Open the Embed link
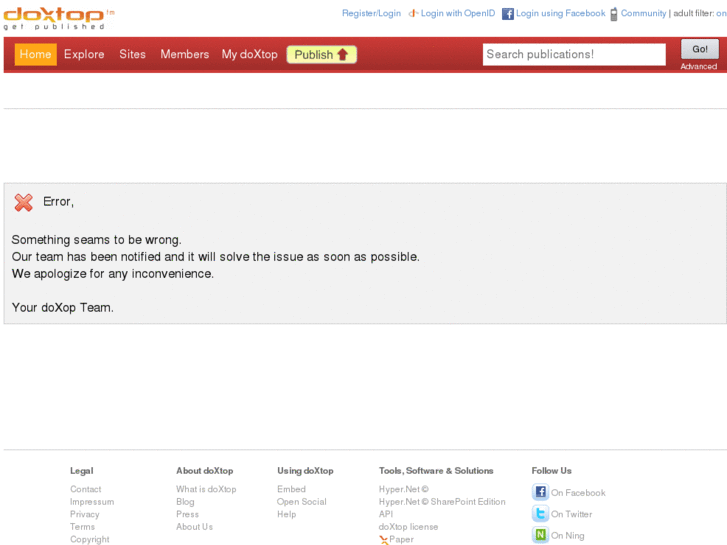Image resolution: width=727 pixels, height=545 pixels. 291,489
